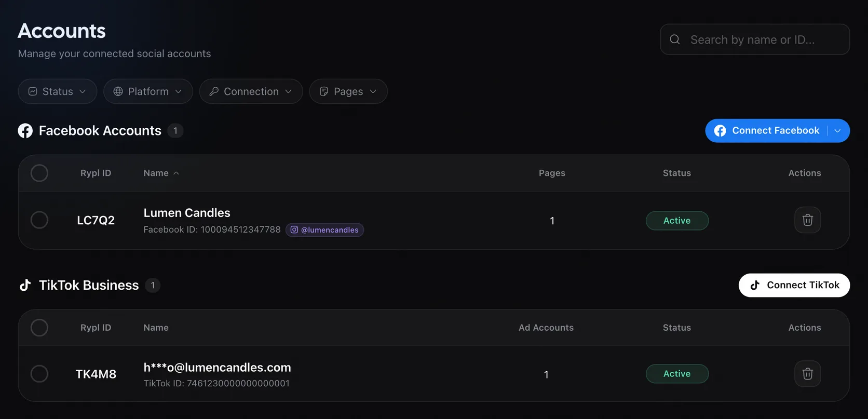Viewport: 868px width, 419px height.
Task: Click the Facebook table Status column header
Action: point(677,173)
